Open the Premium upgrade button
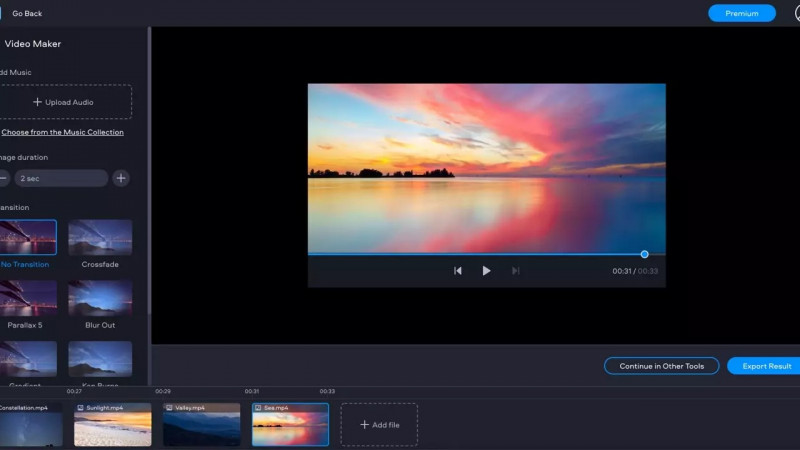This screenshot has width=800, height=450. pos(742,13)
